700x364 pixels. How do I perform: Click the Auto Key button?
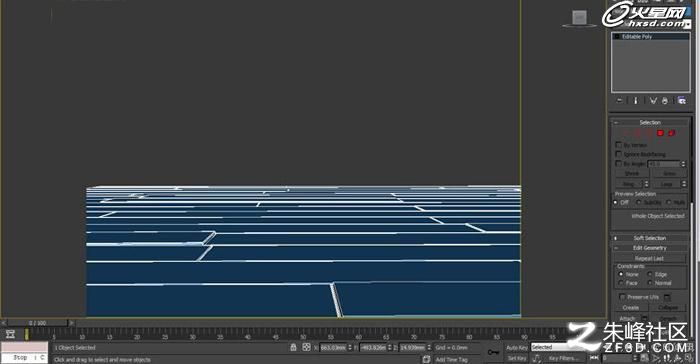[517, 347]
